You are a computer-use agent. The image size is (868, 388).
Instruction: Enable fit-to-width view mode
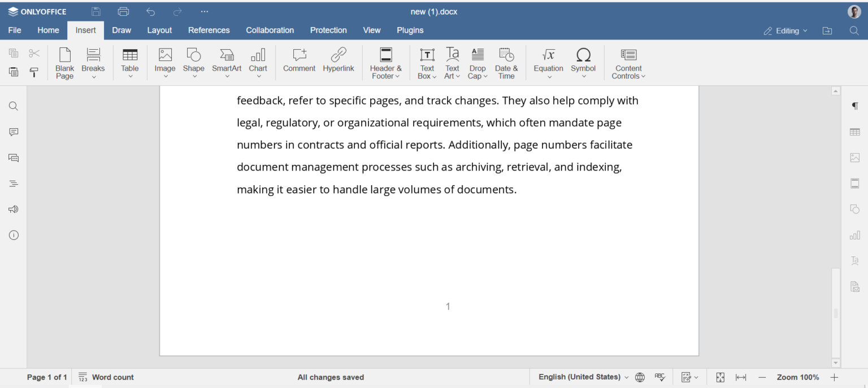click(x=740, y=377)
